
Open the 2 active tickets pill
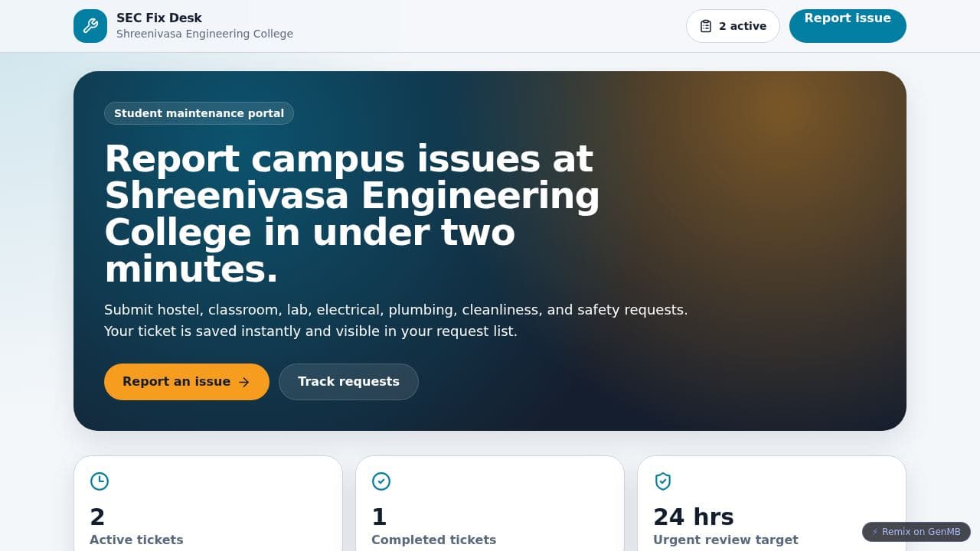(x=733, y=26)
